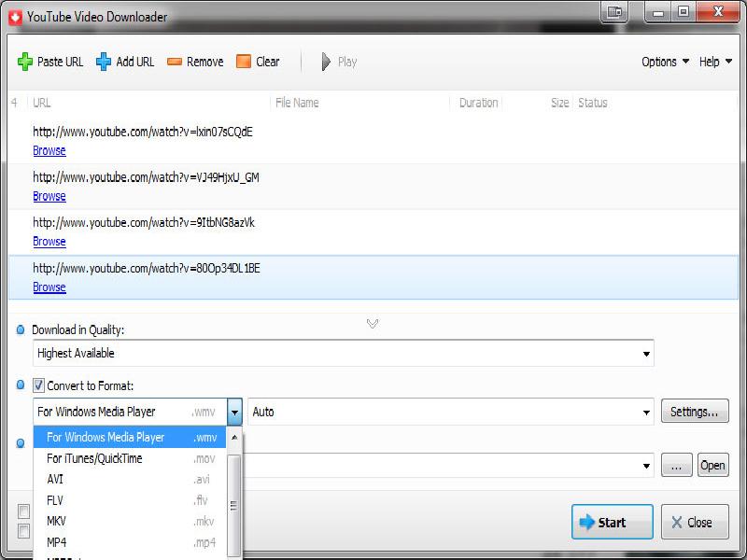The width and height of the screenshot is (747, 560).
Task: Open the Options menu
Action: [x=665, y=62]
